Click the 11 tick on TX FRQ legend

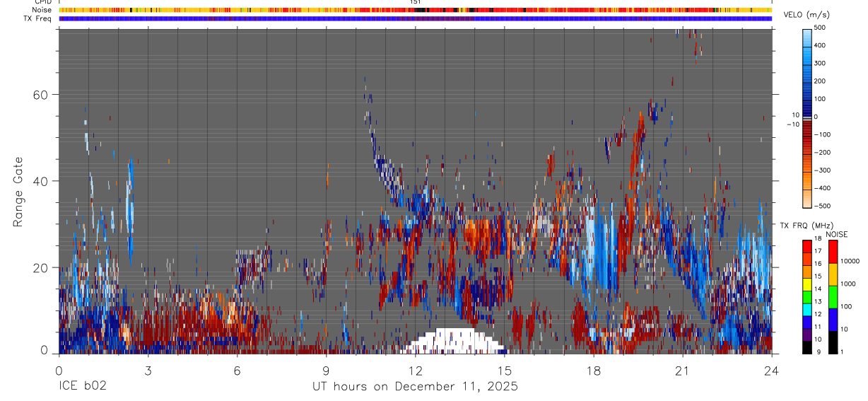tap(817, 327)
